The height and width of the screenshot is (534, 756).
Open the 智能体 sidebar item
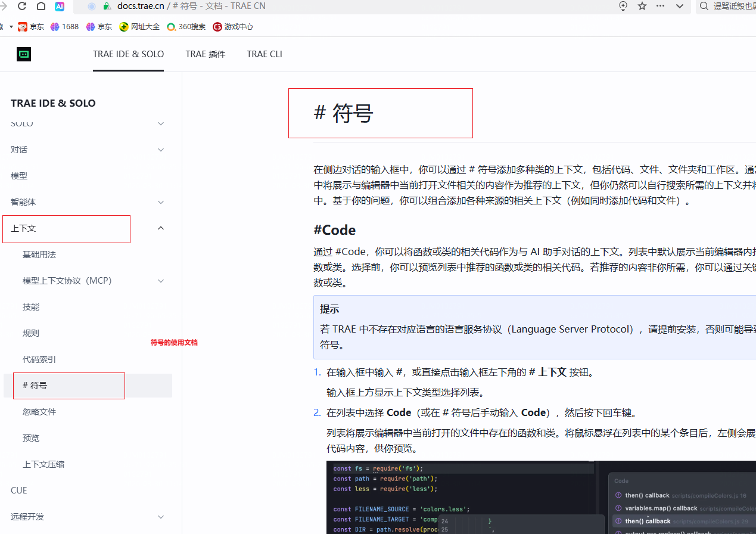point(23,202)
